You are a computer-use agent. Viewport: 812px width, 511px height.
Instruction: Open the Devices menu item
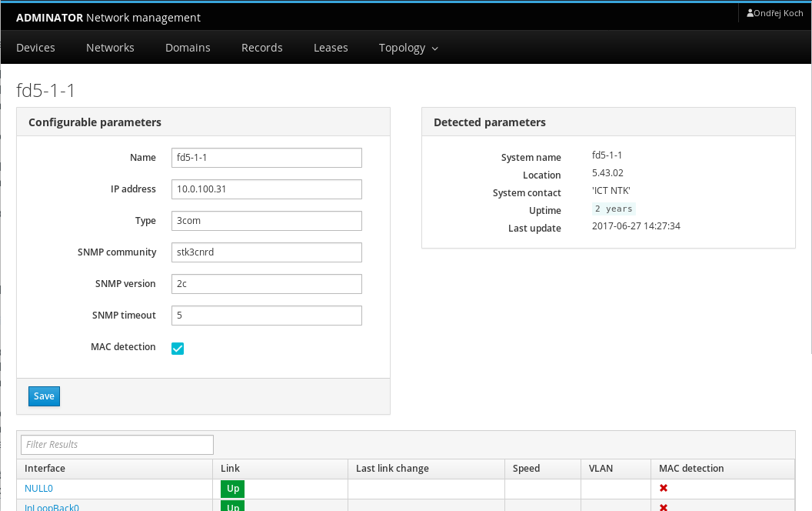(35, 48)
